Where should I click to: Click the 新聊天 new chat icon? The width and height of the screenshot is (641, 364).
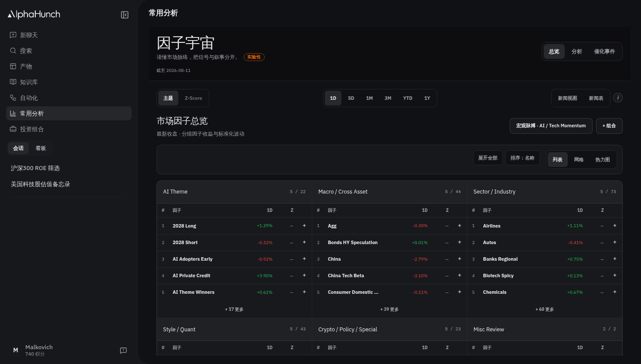coord(13,35)
